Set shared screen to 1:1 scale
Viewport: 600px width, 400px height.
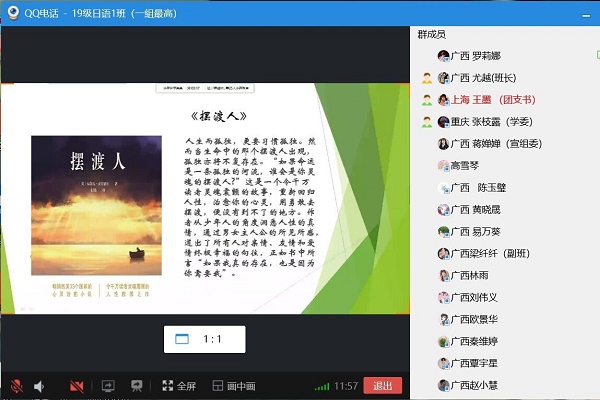coord(205,339)
